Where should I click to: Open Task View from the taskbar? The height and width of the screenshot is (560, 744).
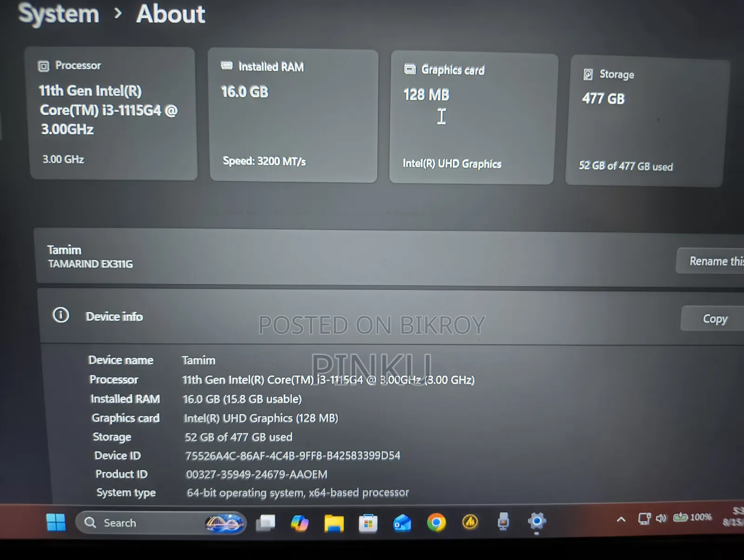pos(266,523)
